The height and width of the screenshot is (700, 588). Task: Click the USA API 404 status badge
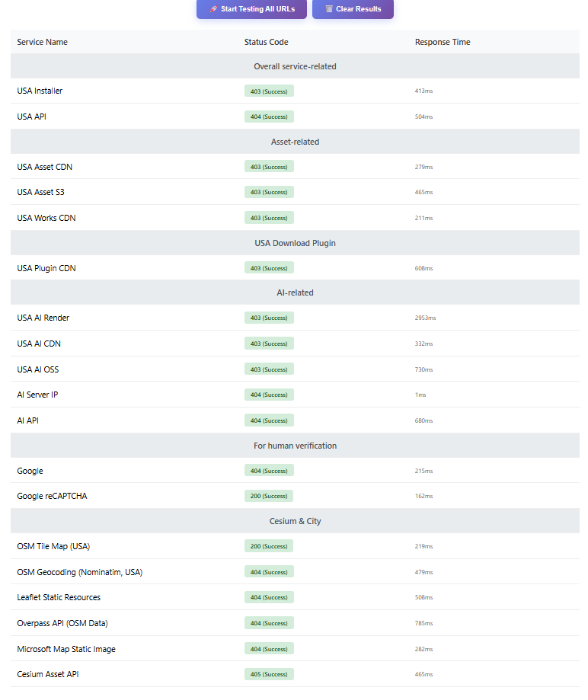pos(269,117)
